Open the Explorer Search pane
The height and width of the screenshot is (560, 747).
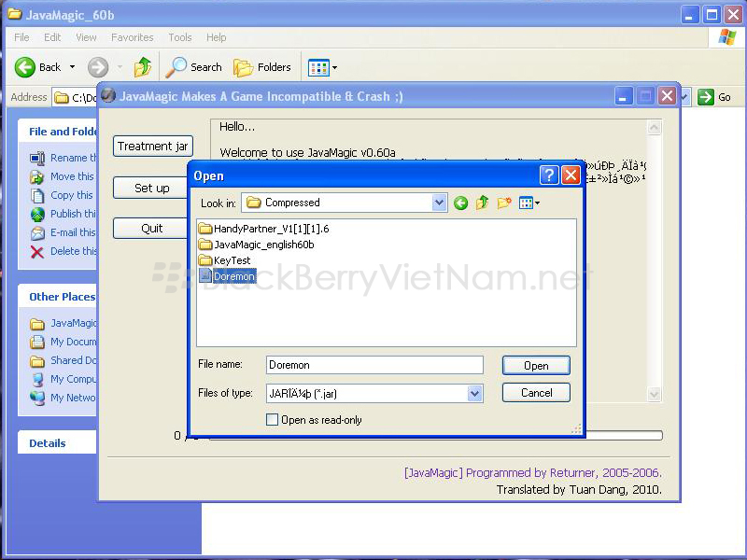[x=194, y=67]
